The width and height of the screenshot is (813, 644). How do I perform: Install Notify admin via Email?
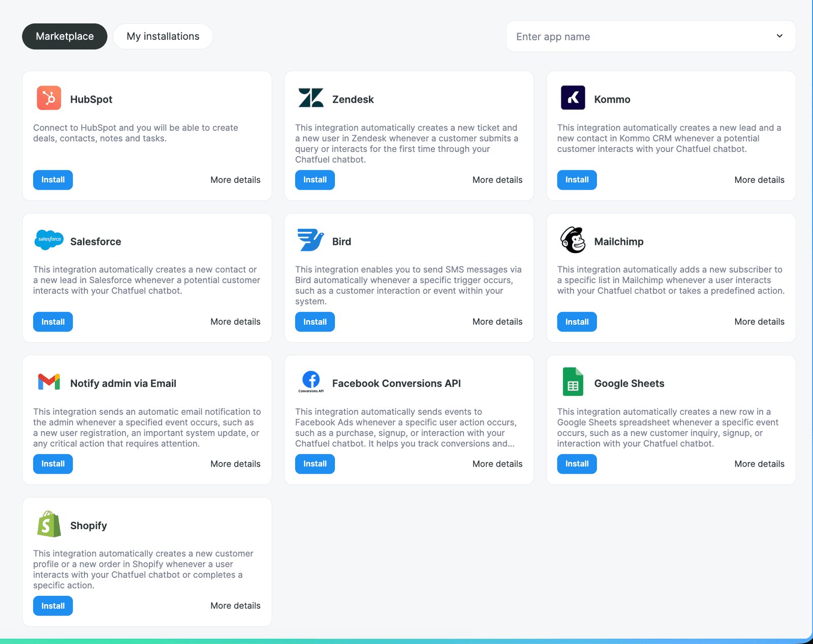click(x=53, y=464)
